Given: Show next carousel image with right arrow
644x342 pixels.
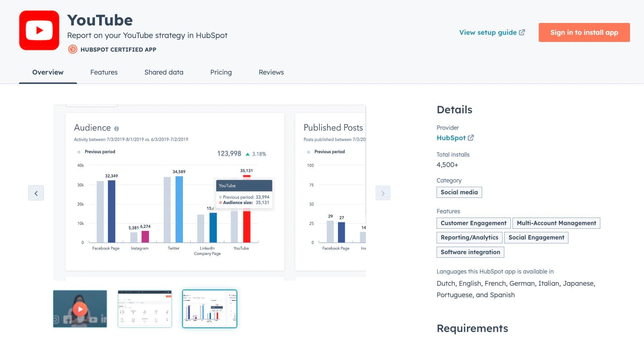Looking at the screenshot, I should (x=383, y=193).
